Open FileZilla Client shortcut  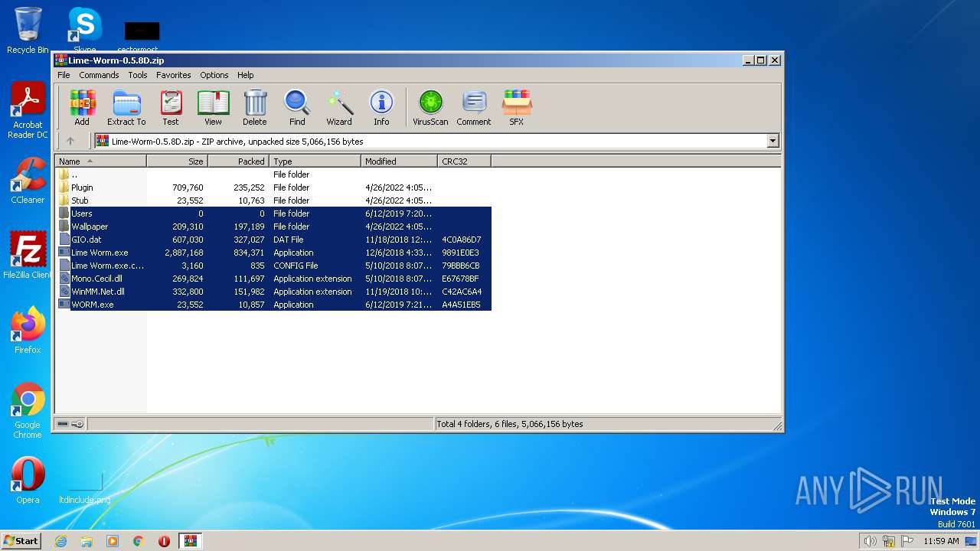click(28, 256)
